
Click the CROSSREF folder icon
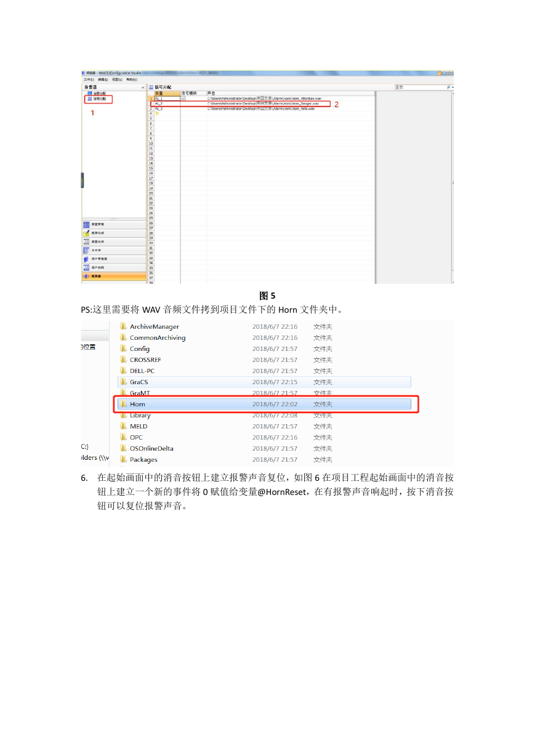tap(123, 360)
